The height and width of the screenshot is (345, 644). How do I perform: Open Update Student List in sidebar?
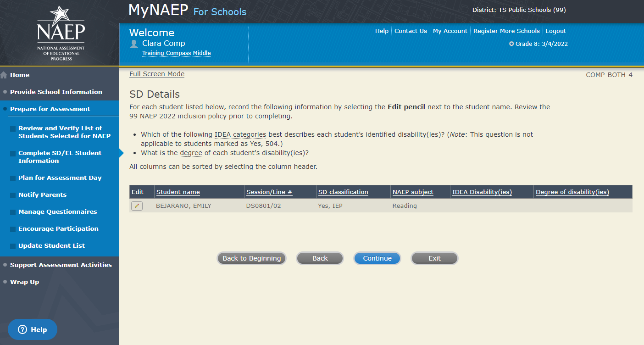coord(51,246)
